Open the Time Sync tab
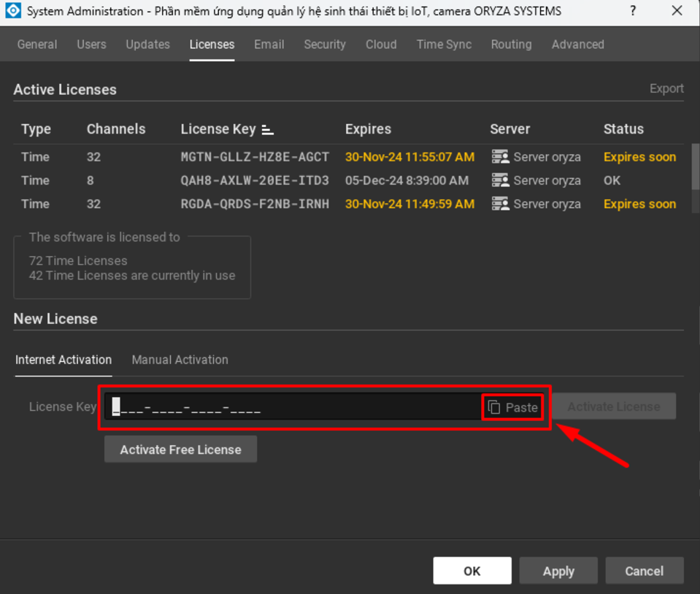 point(445,45)
